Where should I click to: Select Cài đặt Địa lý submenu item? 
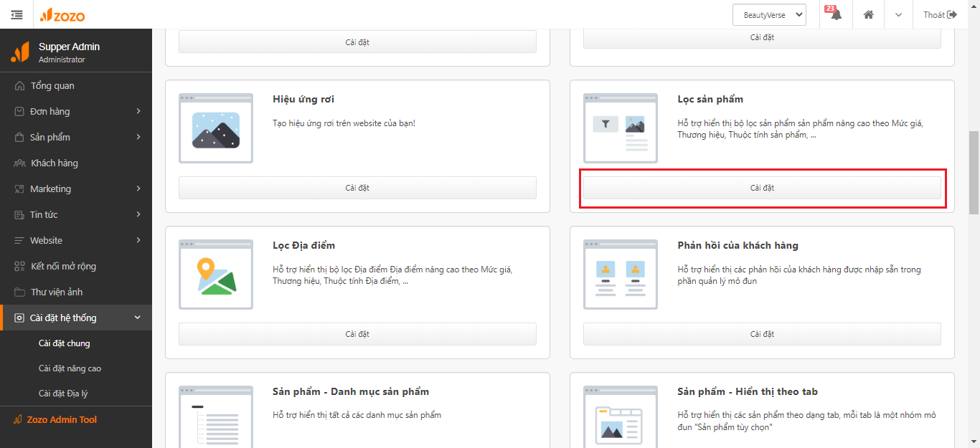click(x=63, y=394)
